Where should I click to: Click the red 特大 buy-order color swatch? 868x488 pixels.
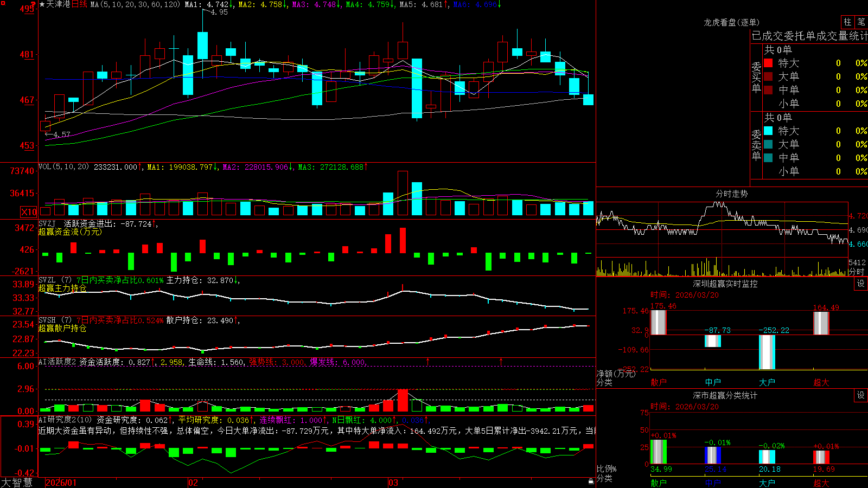click(x=768, y=63)
